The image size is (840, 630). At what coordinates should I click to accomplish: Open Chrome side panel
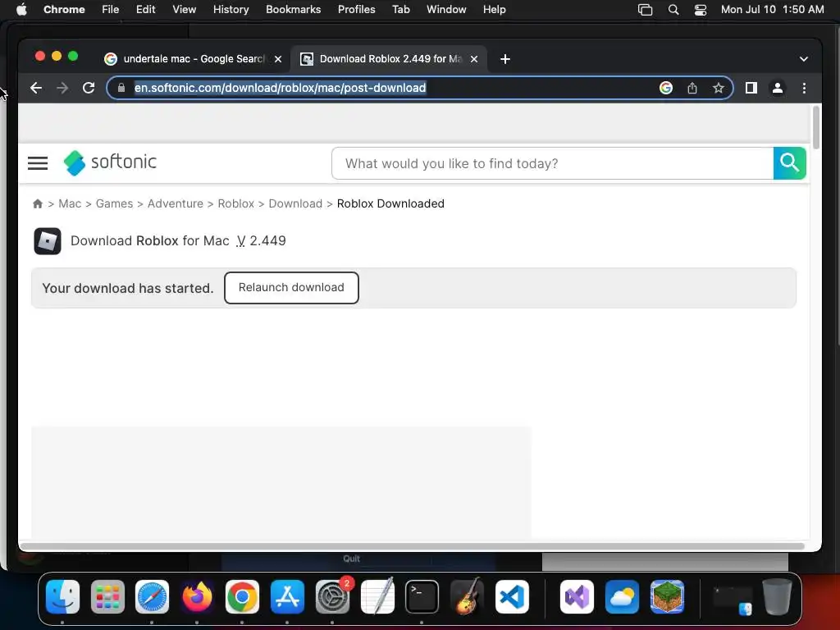pyautogui.click(x=751, y=88)
